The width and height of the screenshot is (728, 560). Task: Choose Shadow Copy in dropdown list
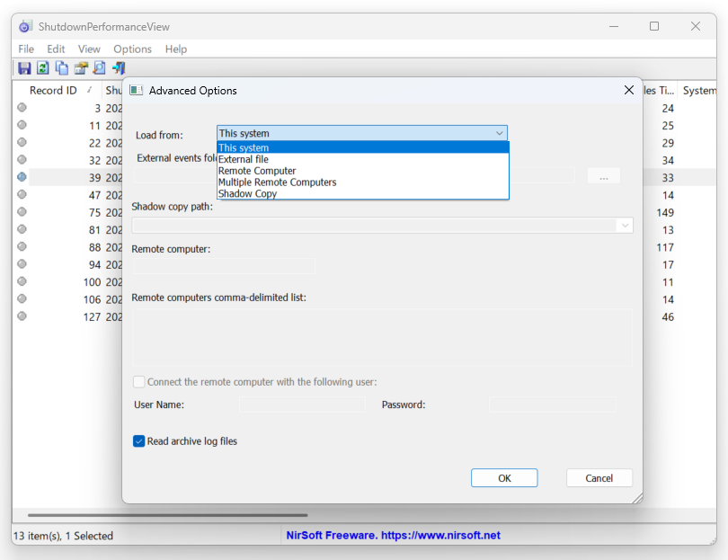[363, 193]
